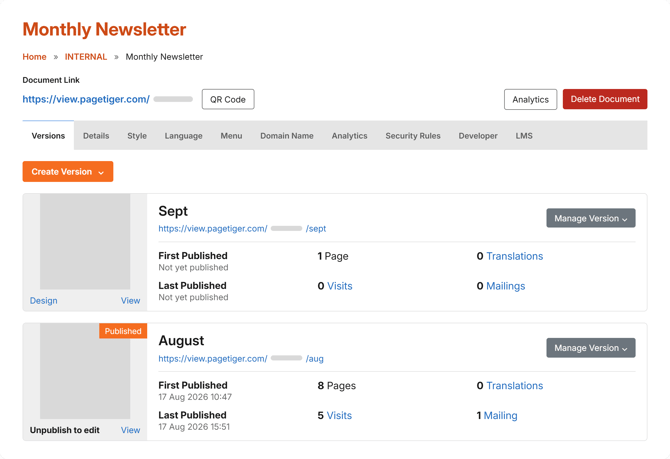670x459 pixels.
Task: Open Translations link for Sept
Action: [514, 256]
